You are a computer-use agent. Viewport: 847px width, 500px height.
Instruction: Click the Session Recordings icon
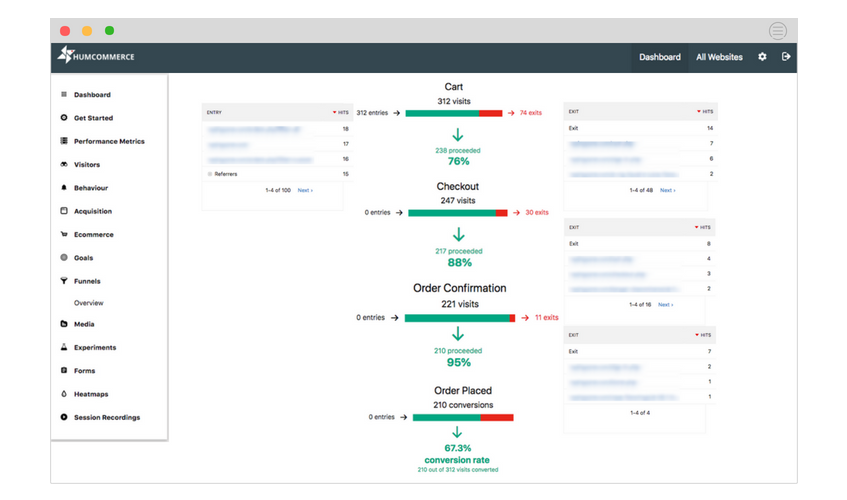point(64,417)
